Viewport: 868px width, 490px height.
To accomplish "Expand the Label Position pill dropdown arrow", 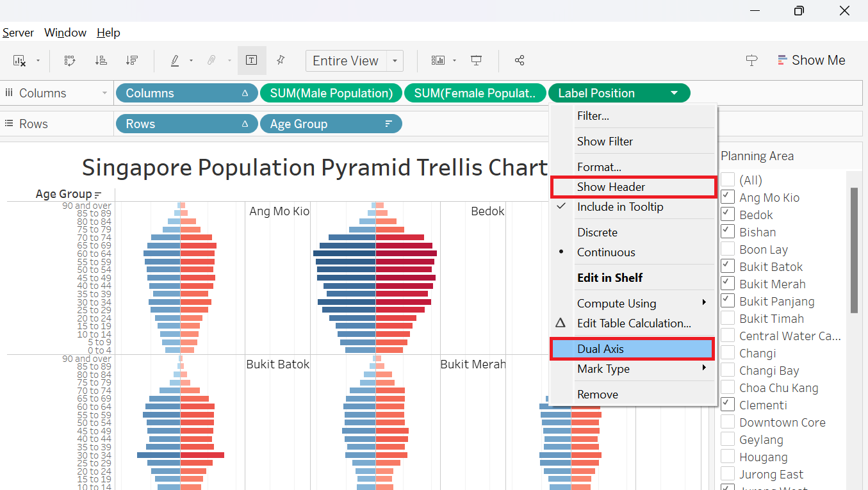I will (x=674, y=94).
